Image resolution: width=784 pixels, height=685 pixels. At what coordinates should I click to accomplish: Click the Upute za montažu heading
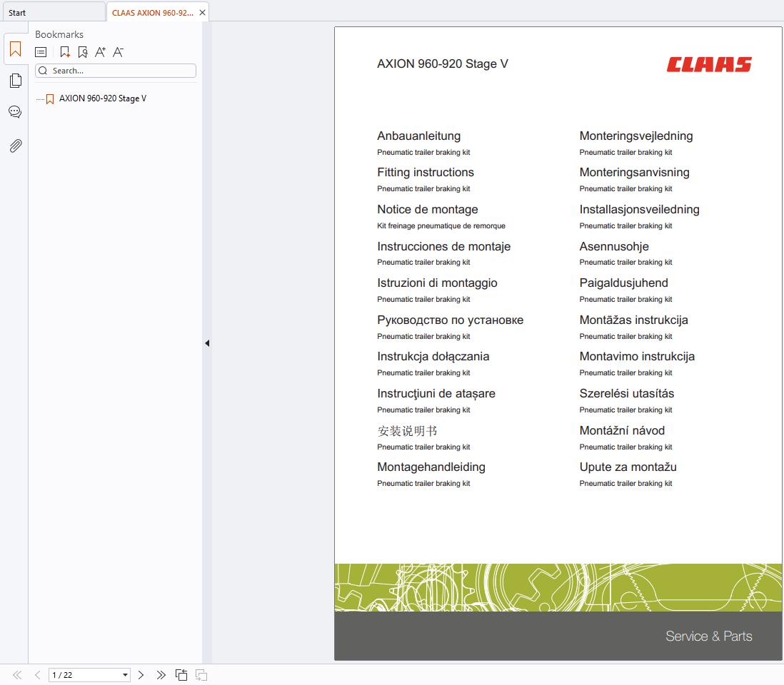click(x=628, y=467)
